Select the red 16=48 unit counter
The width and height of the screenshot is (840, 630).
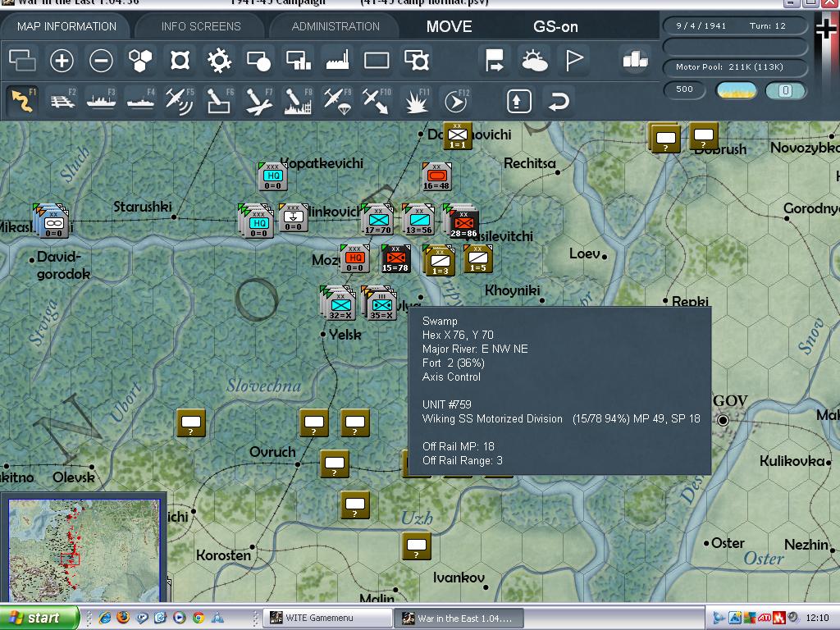(x=436, y=177)
